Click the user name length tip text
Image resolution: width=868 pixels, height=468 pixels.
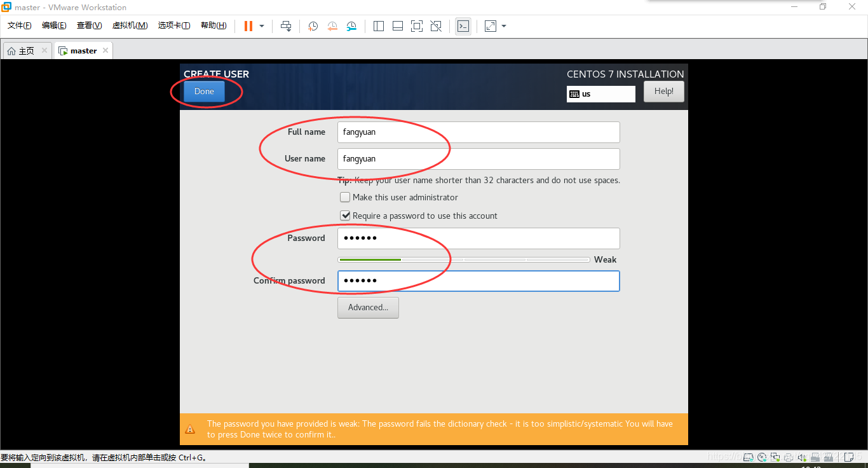point(478,180)
